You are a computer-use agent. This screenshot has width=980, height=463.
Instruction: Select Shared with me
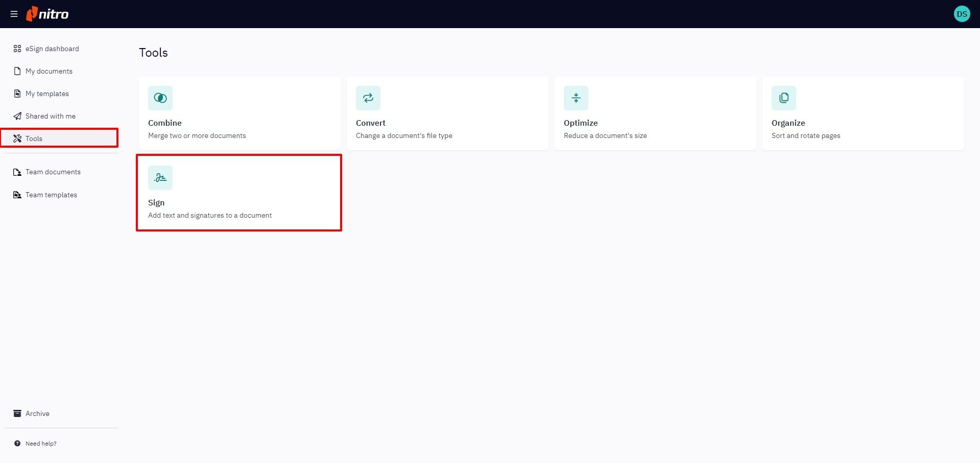[51, 116]
